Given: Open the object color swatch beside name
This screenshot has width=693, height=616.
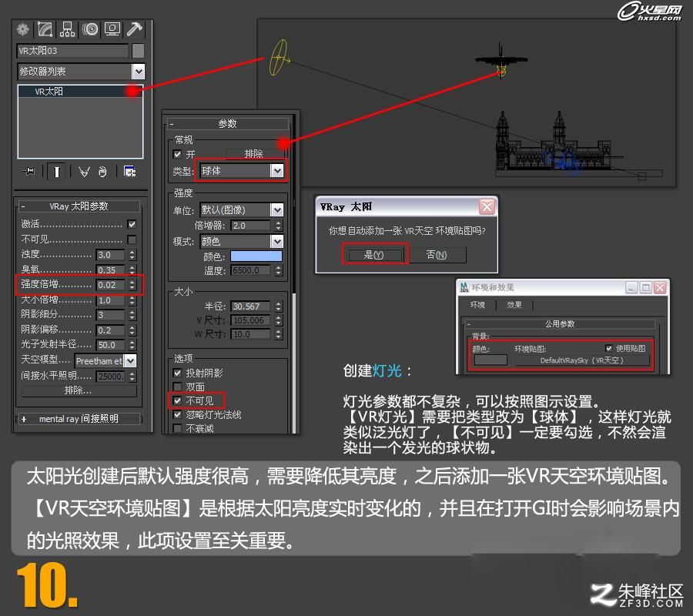Looking at the screenshot, I should 138,51.
